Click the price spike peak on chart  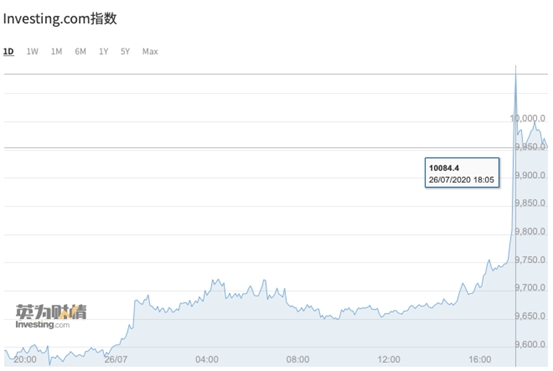(x=516, y=75)
